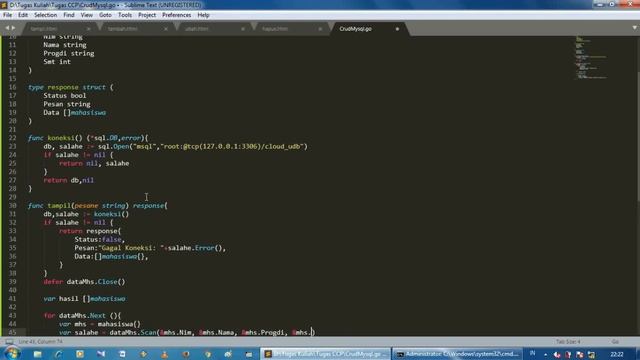
Task: Switch to Administrator cmd taskbar button
Action: pos(457,354)
